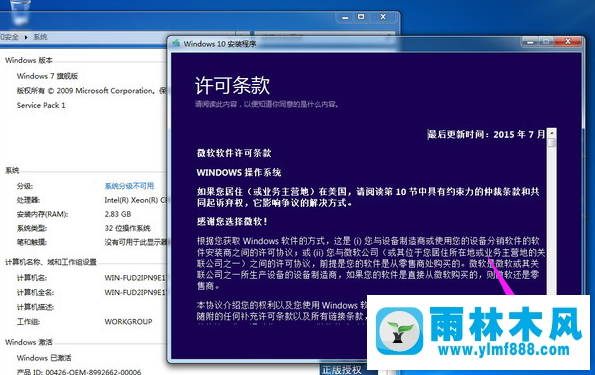Click the WINDOWS 操作系统 line
The height and width of the screenshot is (375, 595).
[239, 172]
